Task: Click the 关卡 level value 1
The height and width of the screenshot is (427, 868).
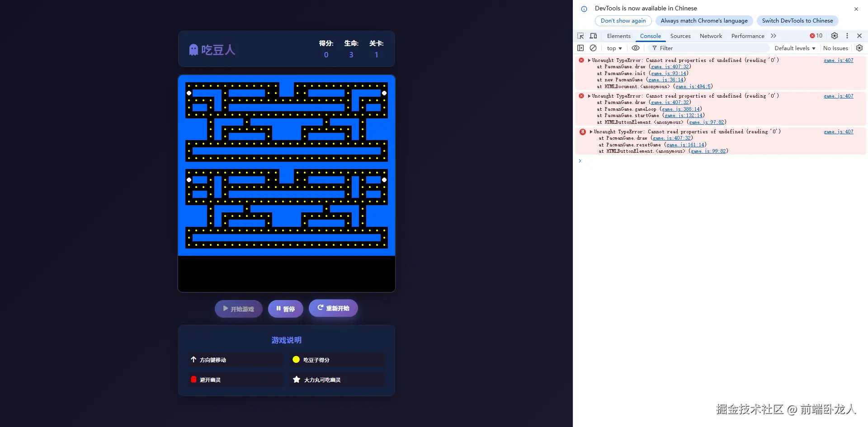Action: click(x=377, y=55)
